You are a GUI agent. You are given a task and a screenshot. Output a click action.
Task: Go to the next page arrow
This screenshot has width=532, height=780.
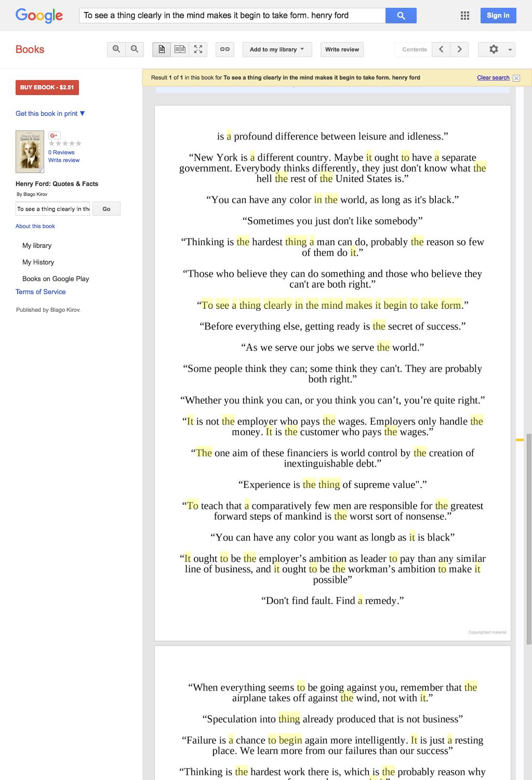click(459, 49)
